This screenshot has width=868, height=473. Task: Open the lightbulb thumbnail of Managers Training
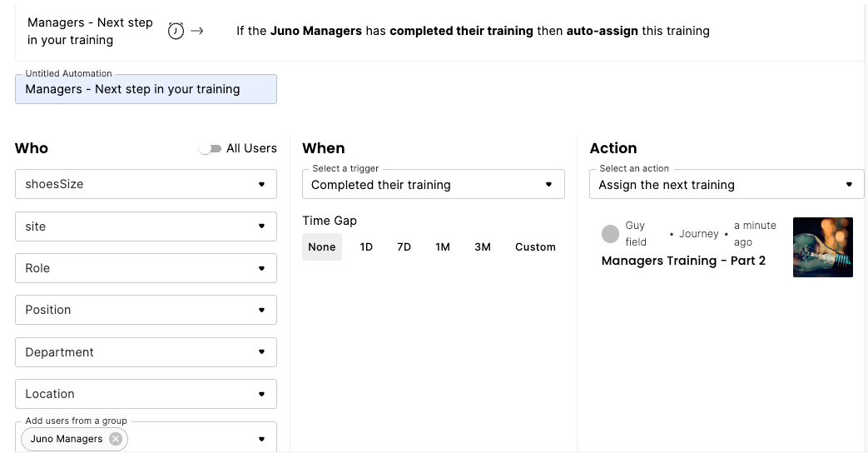coord(822,247)
